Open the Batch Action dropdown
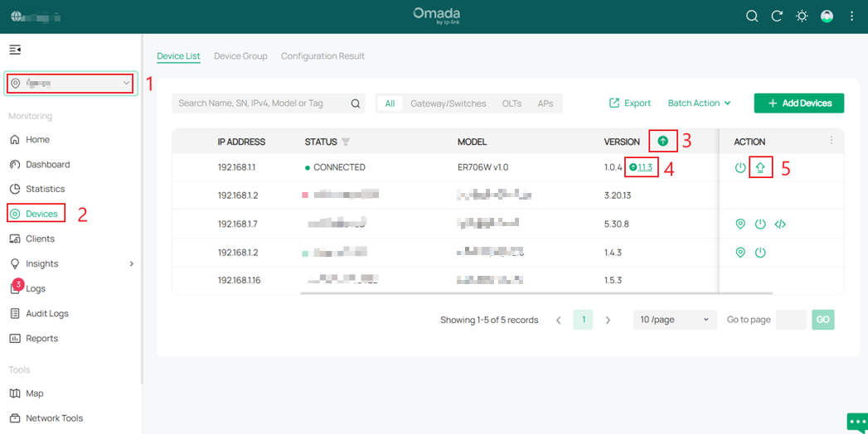Image resolution: width=868 pixels, height=434 pixels. coord(699,103)
